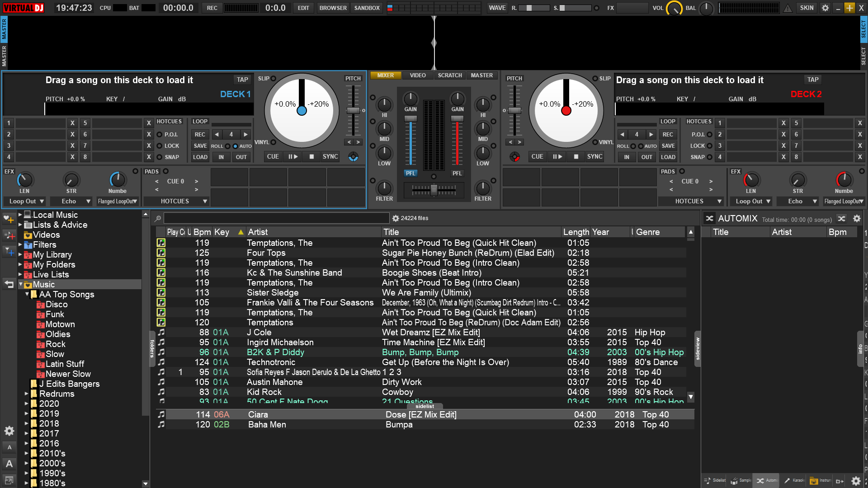This screenshot has height=488, width=868.
Task: Switch to the SCRATCH mixer tab
Action: click(449, 75)
